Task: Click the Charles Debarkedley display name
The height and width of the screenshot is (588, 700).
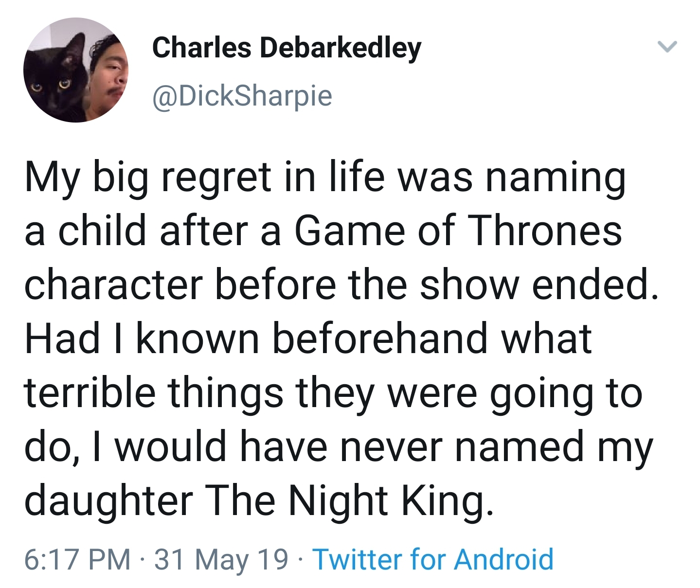Action: pyautogui.click(x=287, y=48)
